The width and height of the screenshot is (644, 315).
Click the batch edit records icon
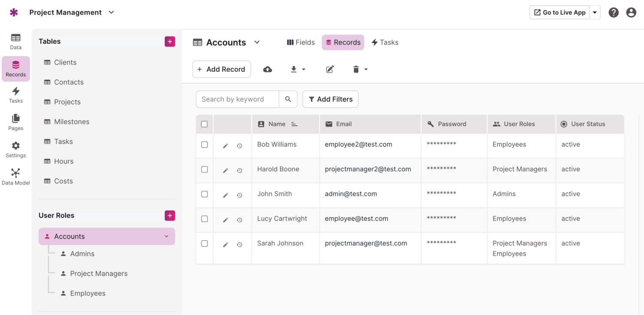pos(330,70)
